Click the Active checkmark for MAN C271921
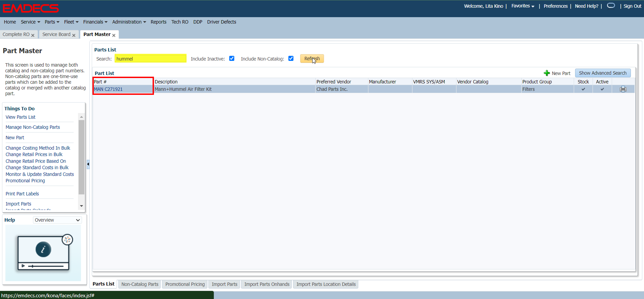The height and width of the screenshot is (299, 644). (602, 89)
